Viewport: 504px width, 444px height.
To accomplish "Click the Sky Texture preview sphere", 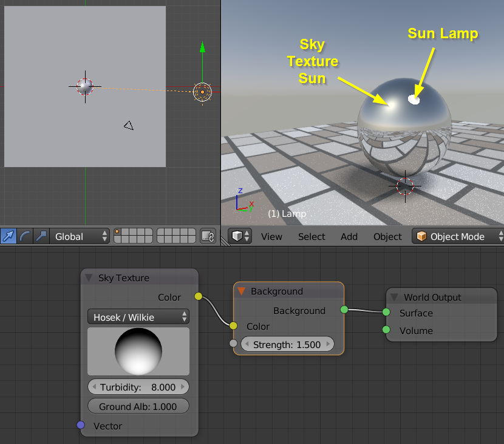I will coord(138,350).
